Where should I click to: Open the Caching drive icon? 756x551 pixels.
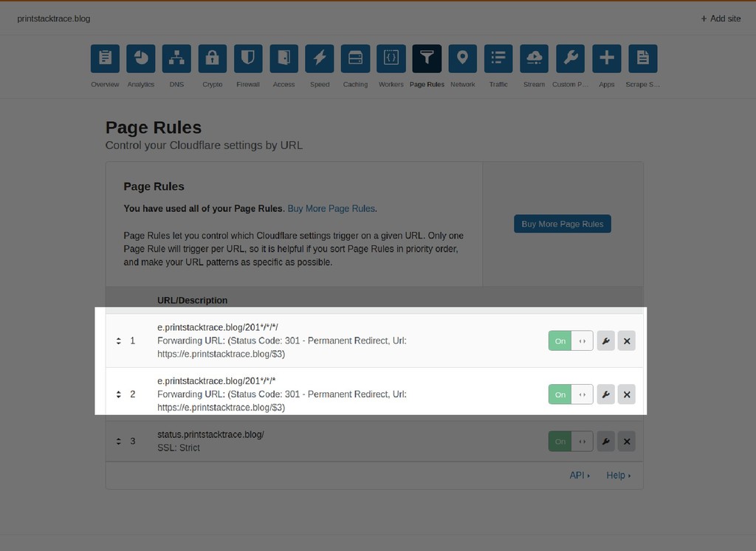[x=355, y=58]
